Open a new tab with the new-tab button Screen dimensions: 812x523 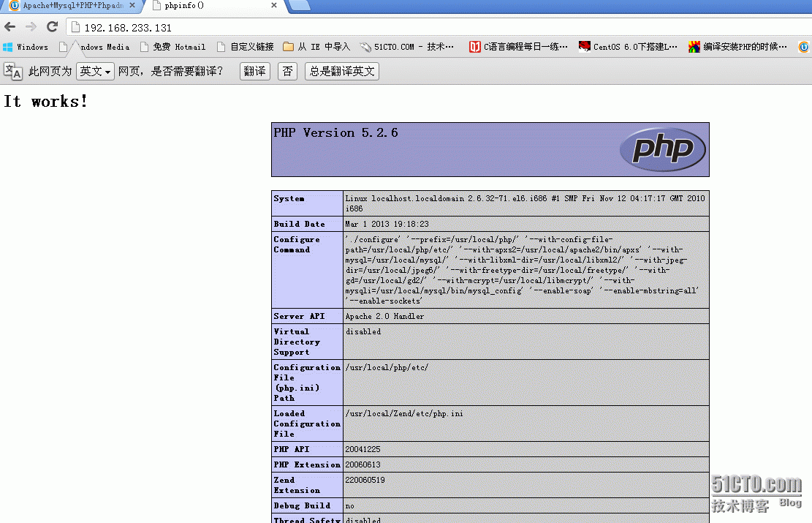point(300,6)
